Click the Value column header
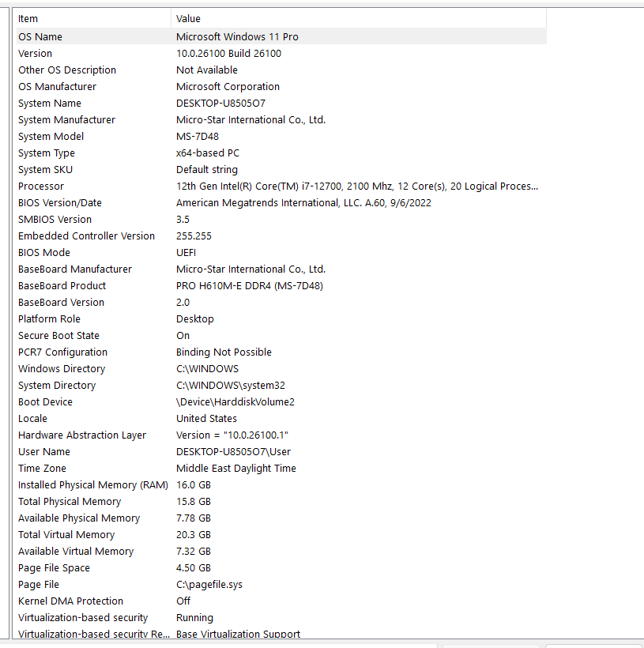Screen dimensions: 644x648 click(x=359, y=19)
